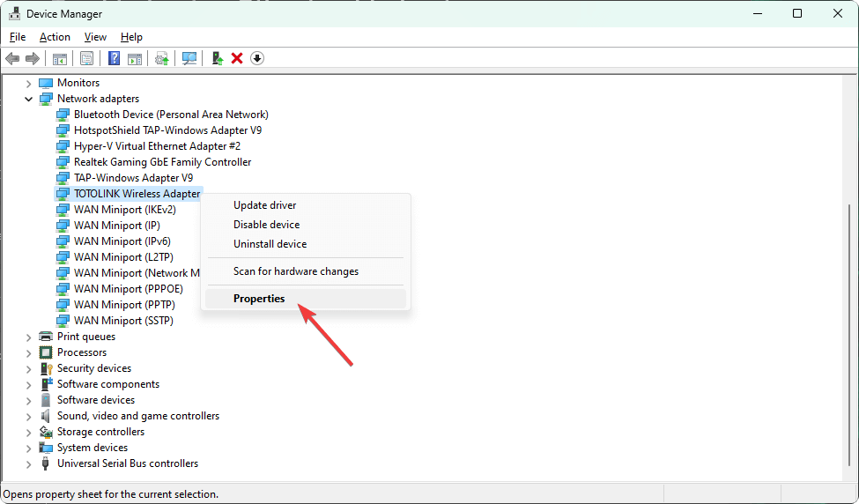Viewport: 859px width, 504px height.
Task: Click the Software components icon
Action: coord(46,384)
